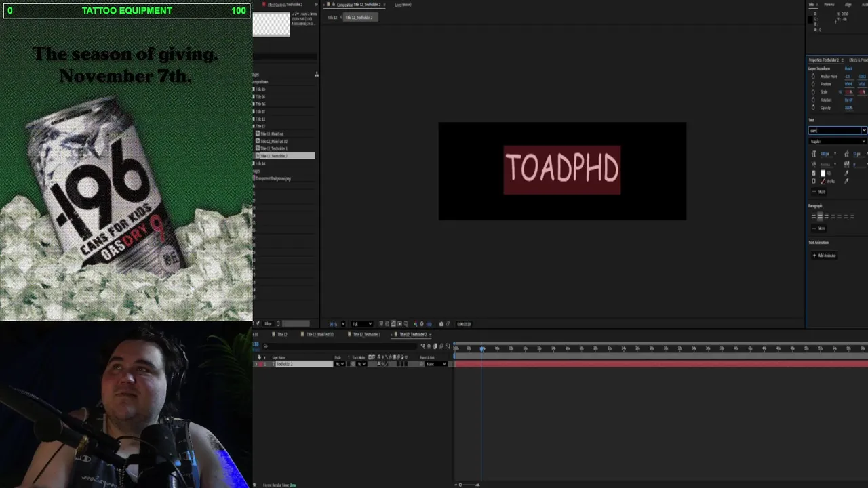Click the leading icon in Text section
This screenshot has width=868, height=488.
click(x=846, y=154)
